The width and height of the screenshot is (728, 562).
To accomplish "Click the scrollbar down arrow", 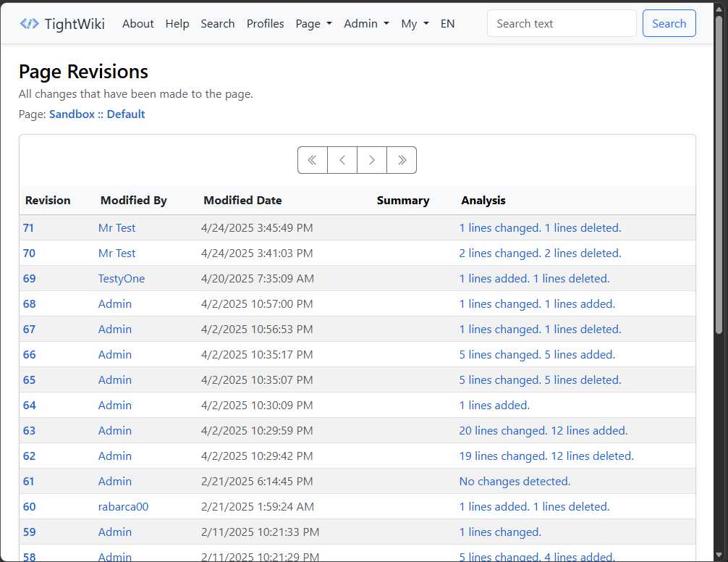I will 719,555.
